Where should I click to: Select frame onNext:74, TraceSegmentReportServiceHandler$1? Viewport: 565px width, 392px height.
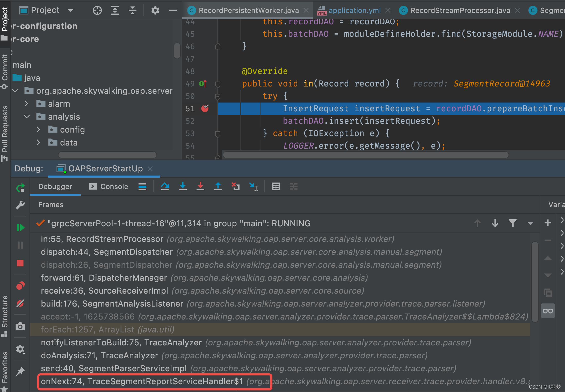point(280,381)
